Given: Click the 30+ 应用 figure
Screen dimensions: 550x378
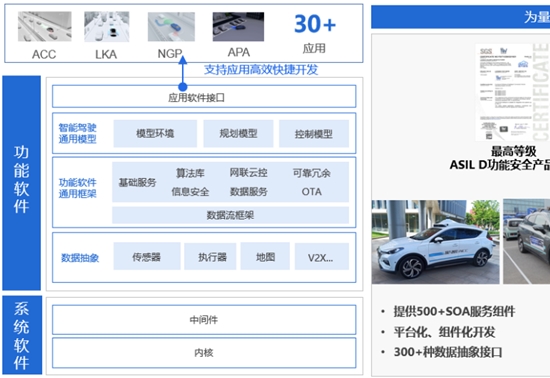Looking at the screenshot, I should (x=315, y=33).
